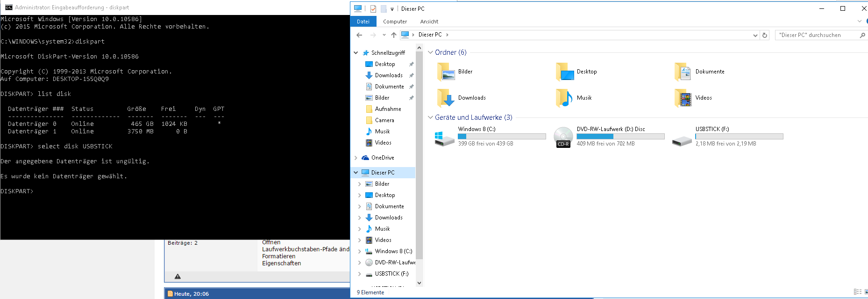Open OneDrive in the navigation pane
Screen dimensions: 868x299
click(x=383, y=158)
